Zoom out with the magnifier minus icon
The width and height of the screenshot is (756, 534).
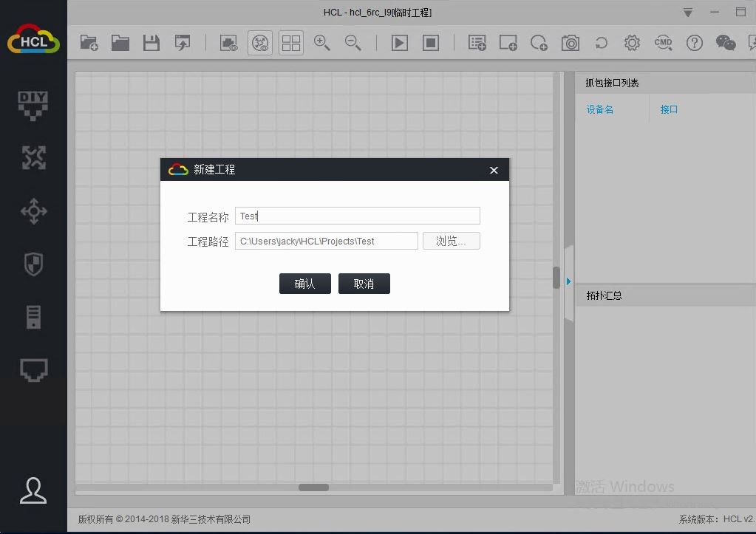[353, 43]
